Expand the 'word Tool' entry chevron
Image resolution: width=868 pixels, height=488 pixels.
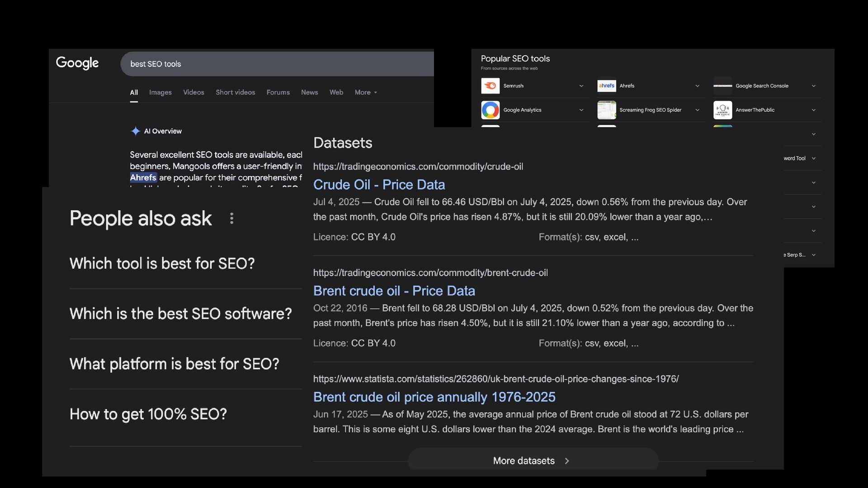[x=814, y=159]
